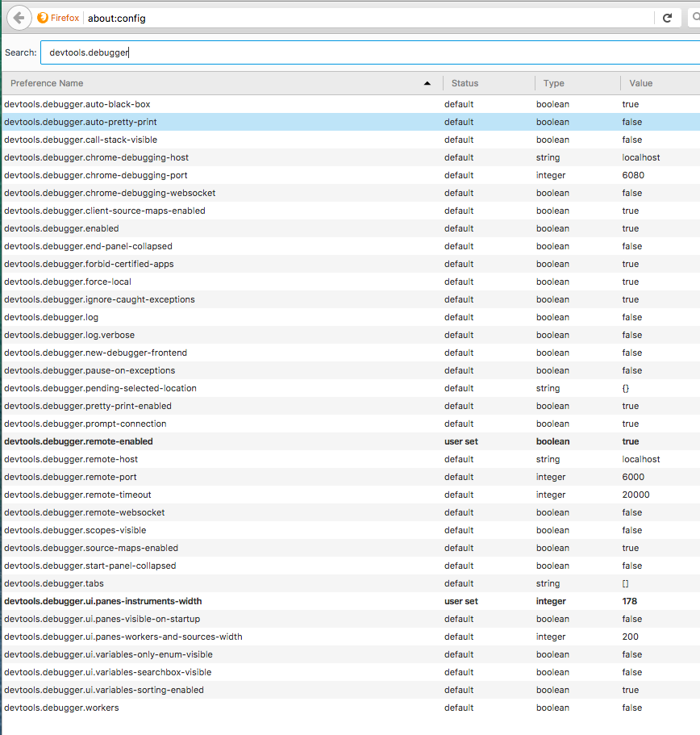Select devtools.debugger.ui.variables-sorting-enabled preference
The image size is (700, 735).
point(351,690)
